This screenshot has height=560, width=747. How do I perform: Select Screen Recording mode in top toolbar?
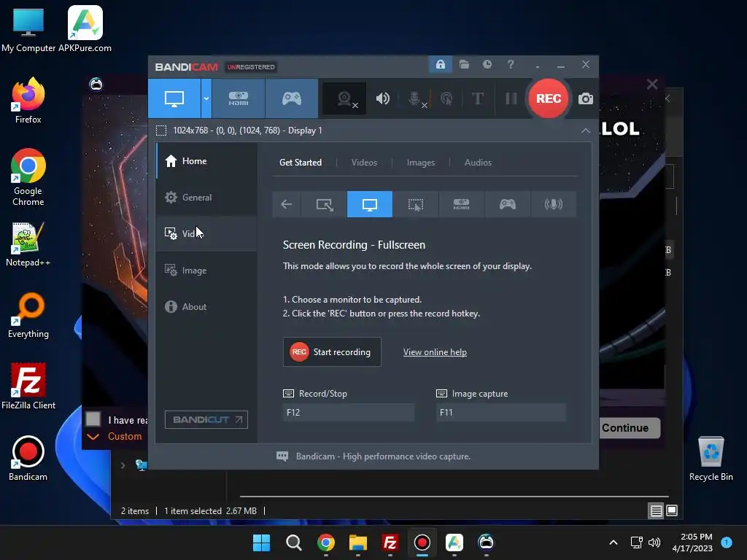[174, 98]
